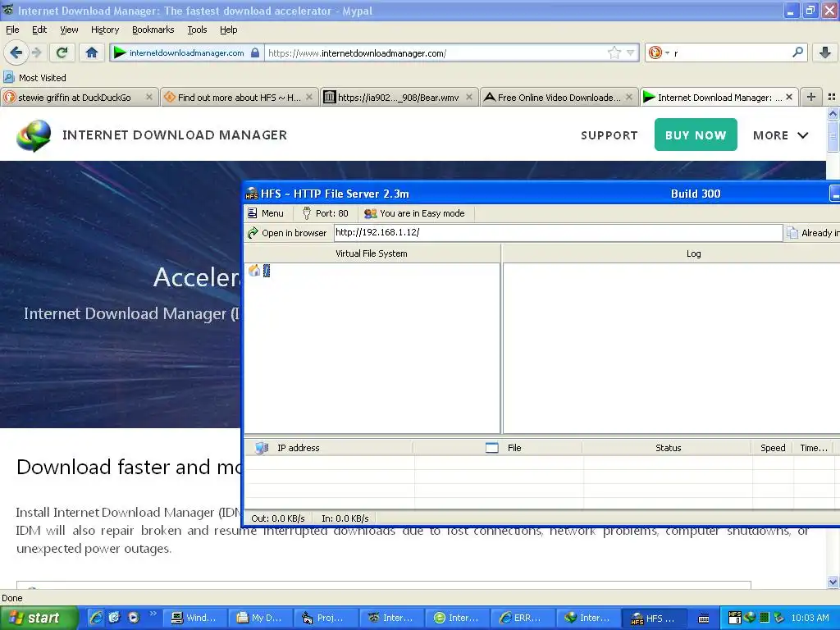Open the downloads arrow in Mypal toolbar
Screen dimensions: 840x630
[x=825, y=52]
